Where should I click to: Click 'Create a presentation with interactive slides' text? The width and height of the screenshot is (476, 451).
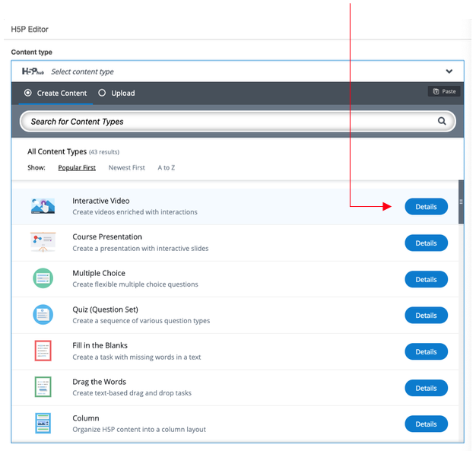pyautogui.click(x=141, y=249)
